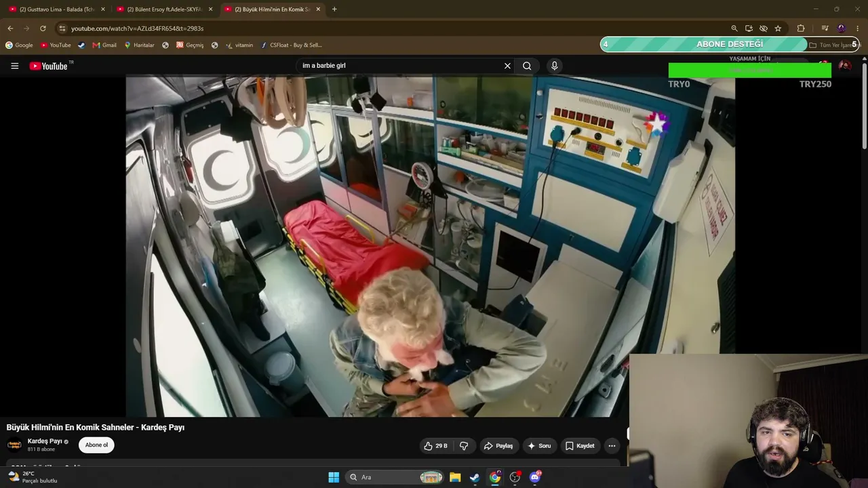Open the Haritalar maps bookmark
The image size is (868, 488).
tap(140, 45)
